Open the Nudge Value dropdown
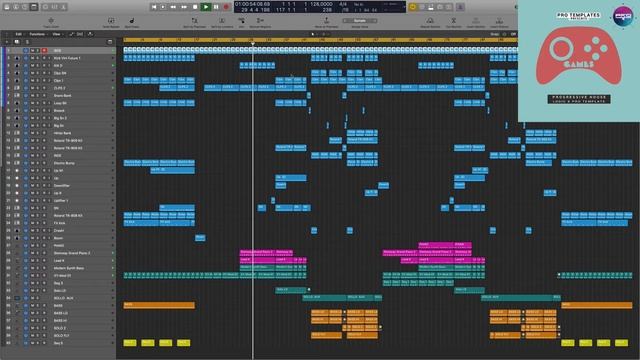640x360 pixels. 360,21
